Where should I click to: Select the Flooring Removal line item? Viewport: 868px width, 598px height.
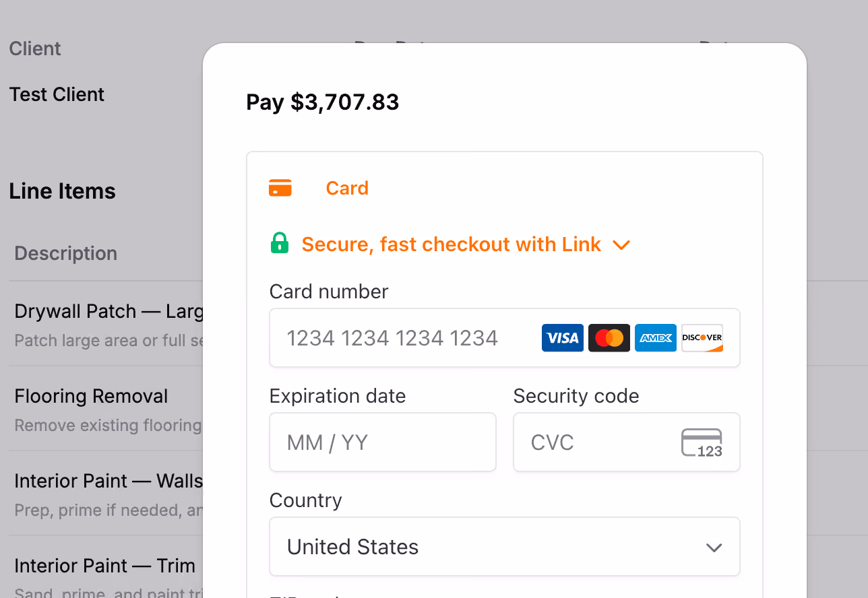90,396
